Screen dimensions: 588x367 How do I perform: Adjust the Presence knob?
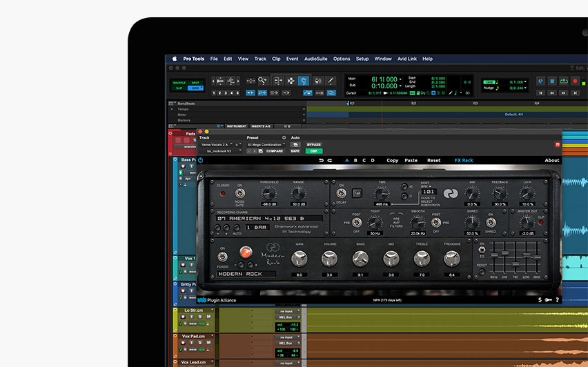pos(452,259)
